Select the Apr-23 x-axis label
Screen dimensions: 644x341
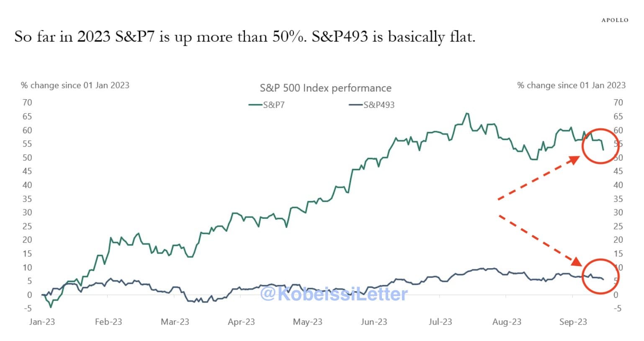[241, 322]
